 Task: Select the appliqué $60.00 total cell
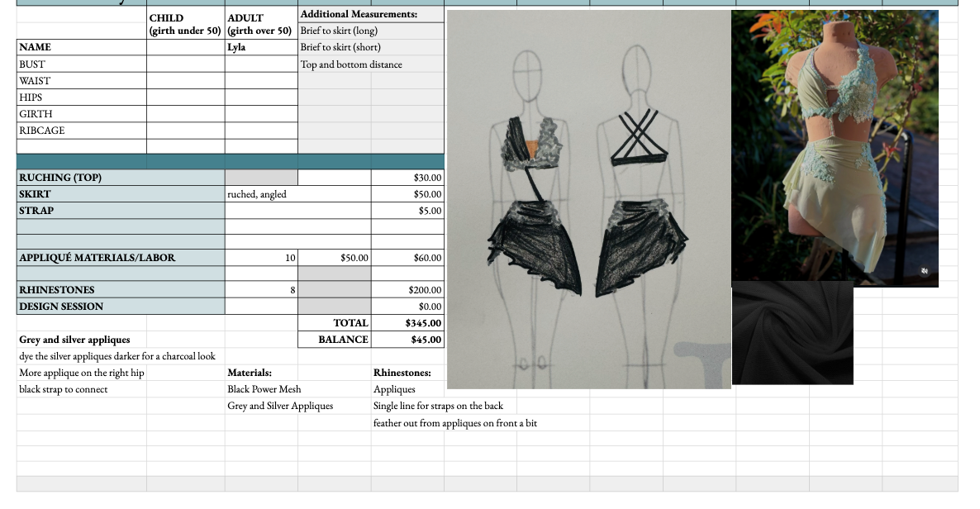pos(407,257)
